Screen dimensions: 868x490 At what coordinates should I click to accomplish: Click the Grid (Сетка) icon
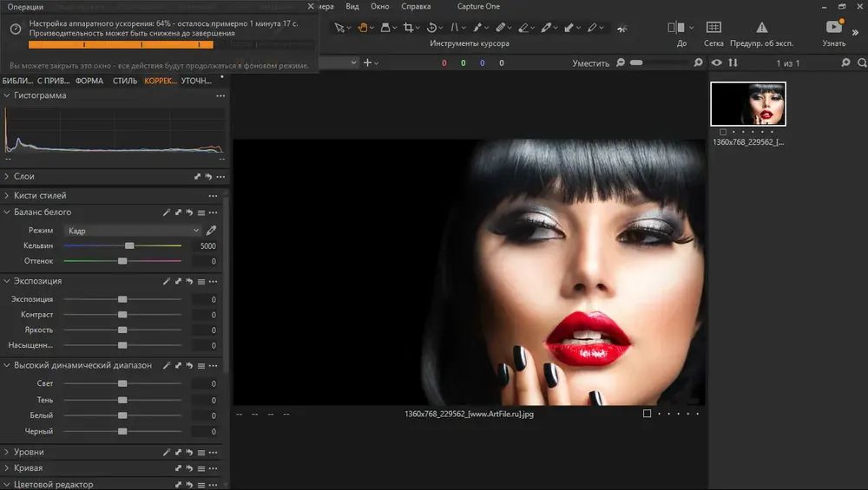713,27
